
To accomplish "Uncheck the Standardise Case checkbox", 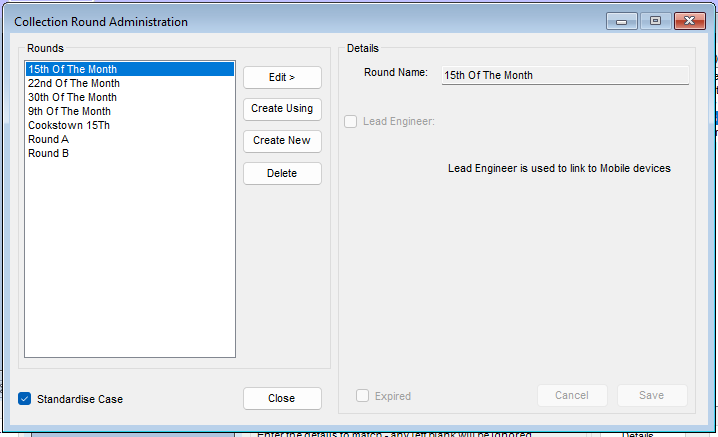I will click(x=25, y=399).
